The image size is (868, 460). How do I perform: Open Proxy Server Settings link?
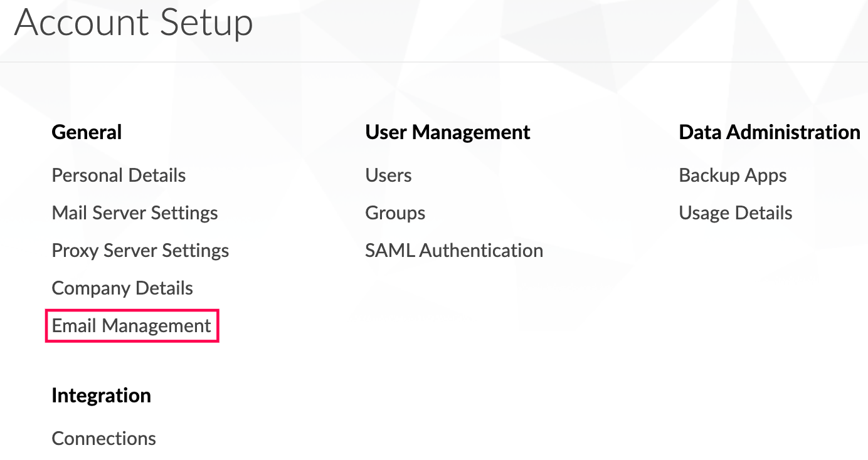click(x=140, y=251)
